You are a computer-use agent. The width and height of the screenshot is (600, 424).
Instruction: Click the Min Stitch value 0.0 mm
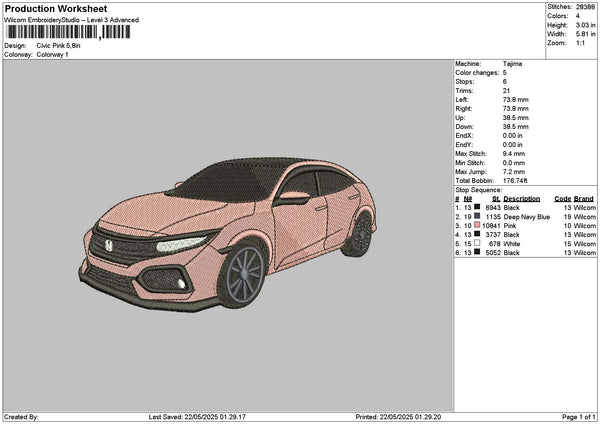(514, 163)
